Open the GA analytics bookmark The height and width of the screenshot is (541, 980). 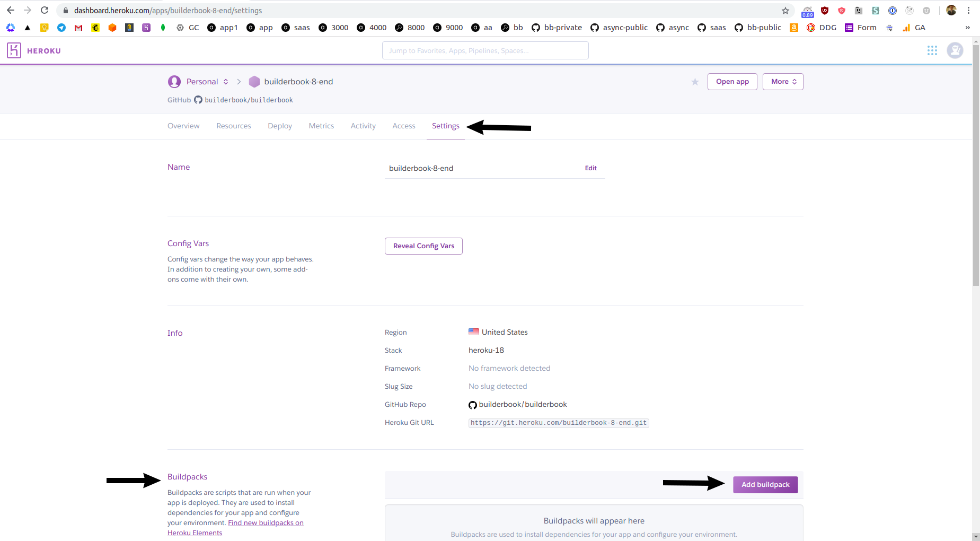(x=914, y=28)
